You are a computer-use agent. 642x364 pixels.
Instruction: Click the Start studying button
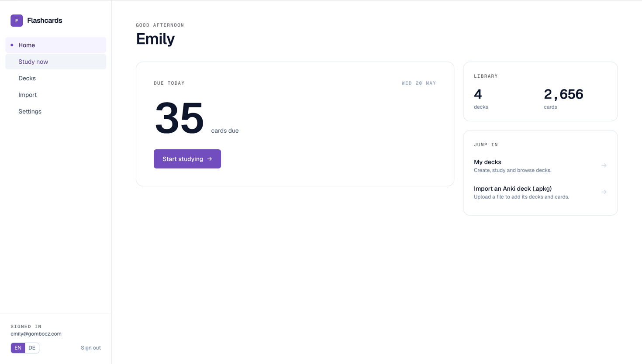pyautogui.click(x=187, y=159)
